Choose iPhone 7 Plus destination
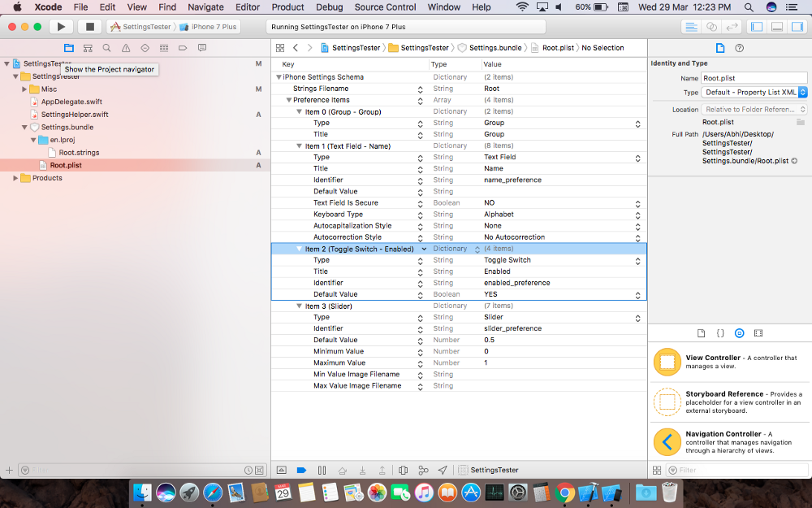 tap(209, 27)
